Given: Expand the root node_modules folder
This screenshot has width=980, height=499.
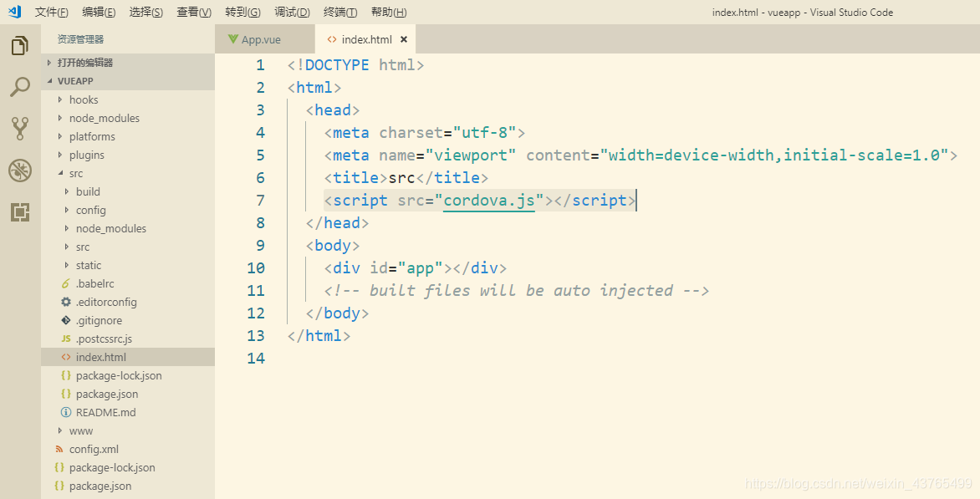Looking at the screenshot, I should pos(127,118).
